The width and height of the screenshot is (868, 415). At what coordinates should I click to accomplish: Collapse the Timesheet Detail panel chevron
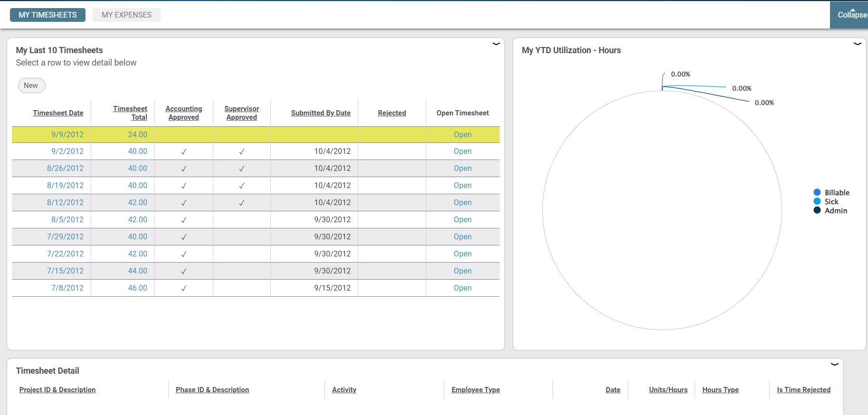[834, 365]
